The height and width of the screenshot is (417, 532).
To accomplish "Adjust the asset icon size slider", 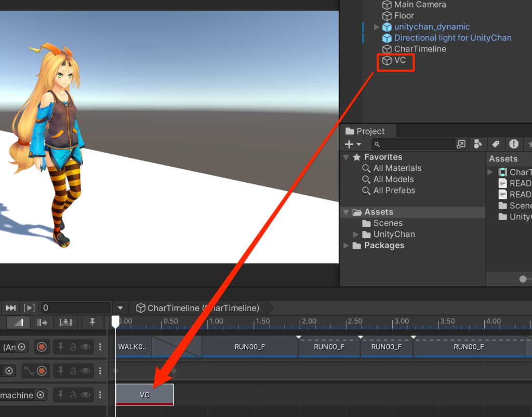I will pyautogui.click(x=523, y=279).
